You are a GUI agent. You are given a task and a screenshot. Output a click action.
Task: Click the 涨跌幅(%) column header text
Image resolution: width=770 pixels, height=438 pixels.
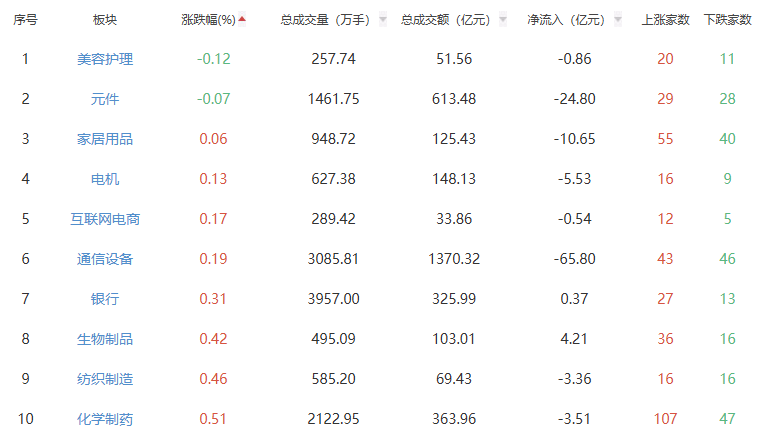coord(208,20)
